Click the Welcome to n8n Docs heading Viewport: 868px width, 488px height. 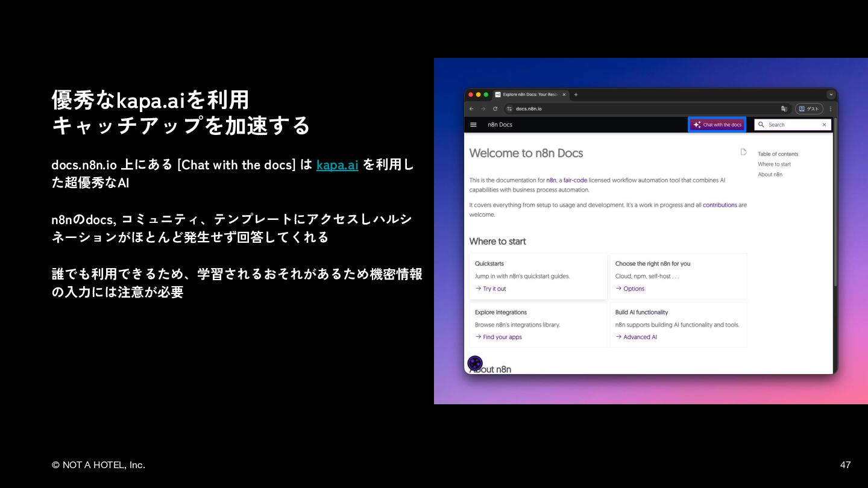coord(526,153)
